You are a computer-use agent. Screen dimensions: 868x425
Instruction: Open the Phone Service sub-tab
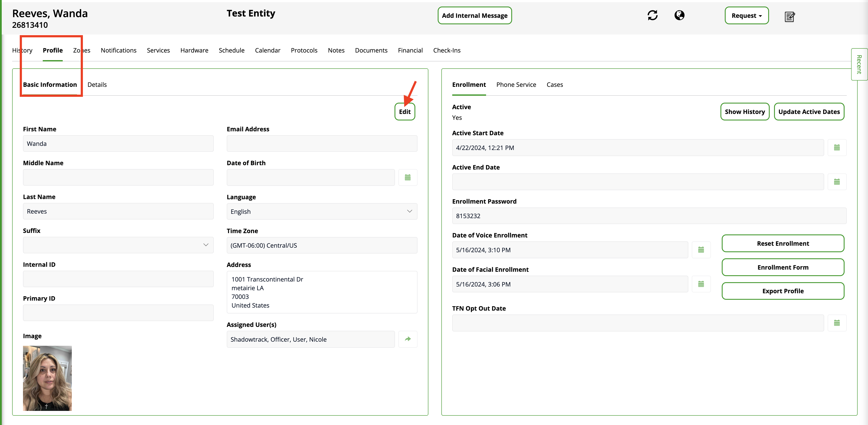(x=516, y=85)
